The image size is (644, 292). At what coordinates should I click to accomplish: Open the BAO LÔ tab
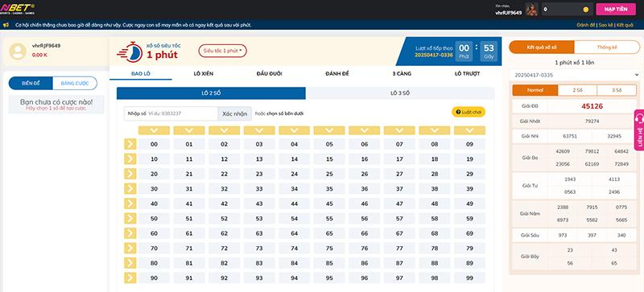point(140,73)
